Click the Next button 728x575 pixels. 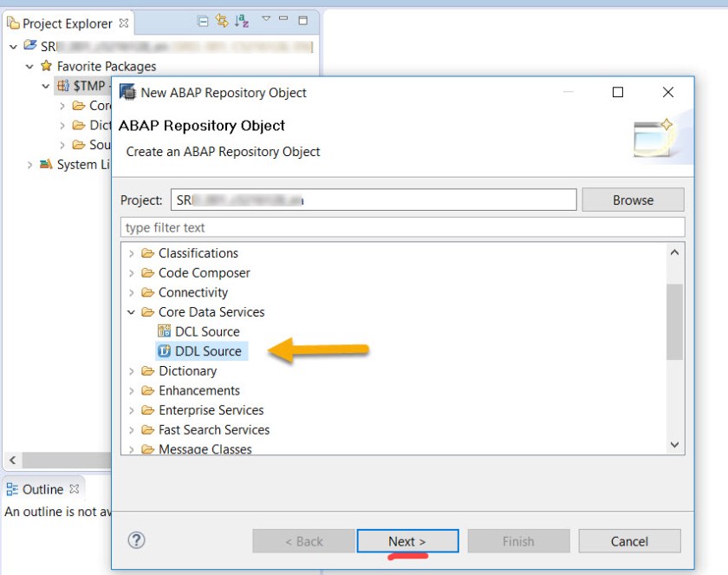click(407, 540)
